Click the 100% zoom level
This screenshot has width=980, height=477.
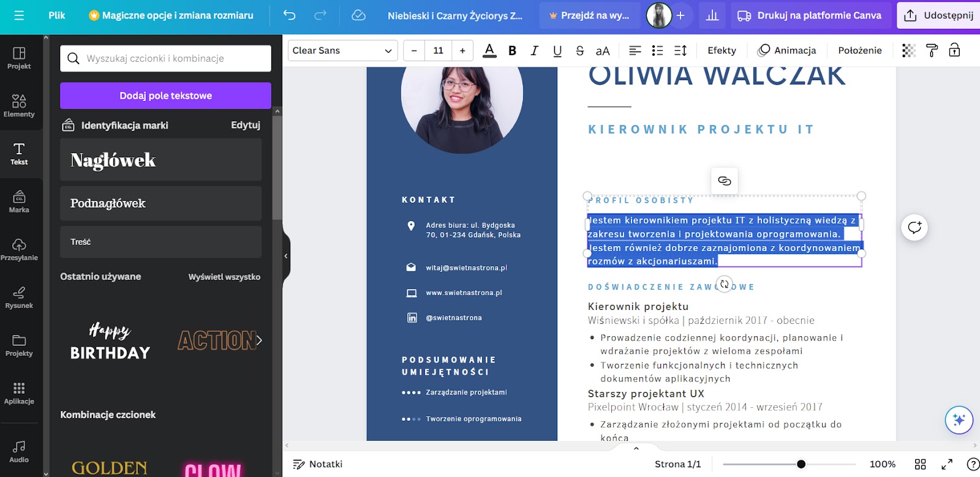point(883,464)
